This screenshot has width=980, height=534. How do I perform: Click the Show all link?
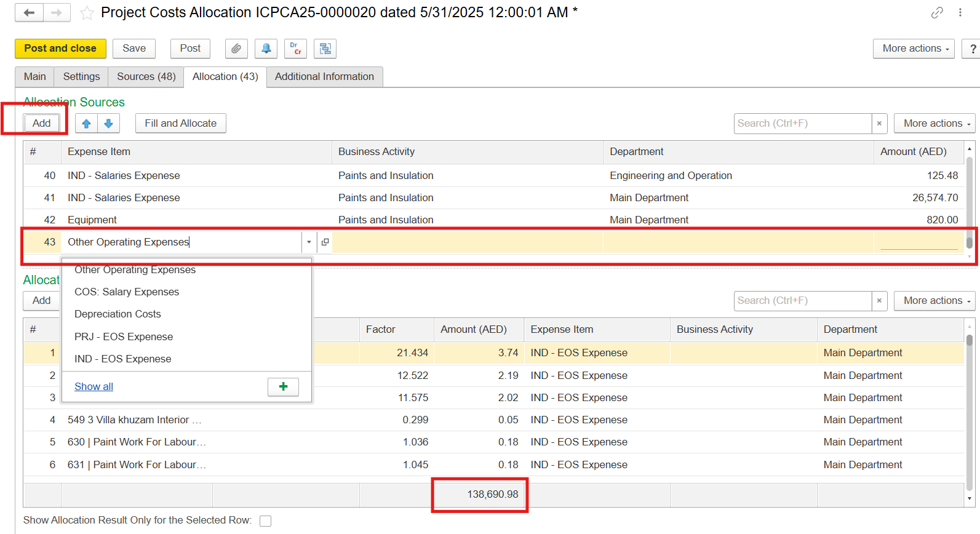94,386
